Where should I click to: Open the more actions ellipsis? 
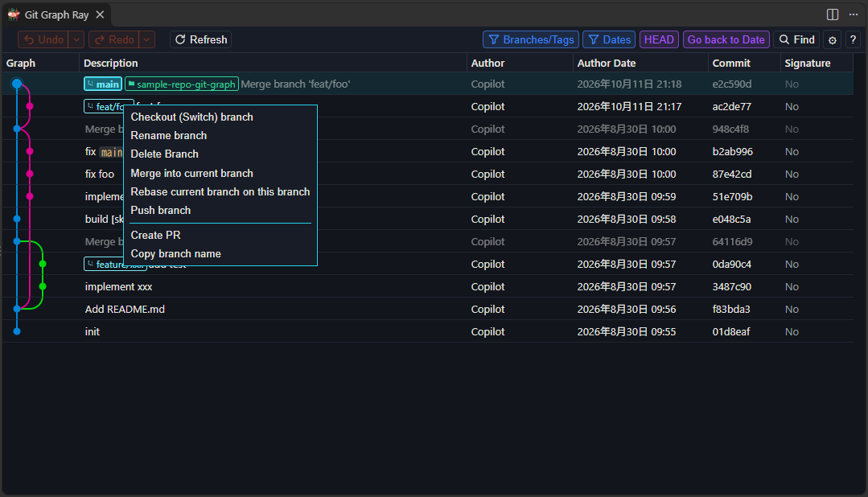tap(853, 14)
